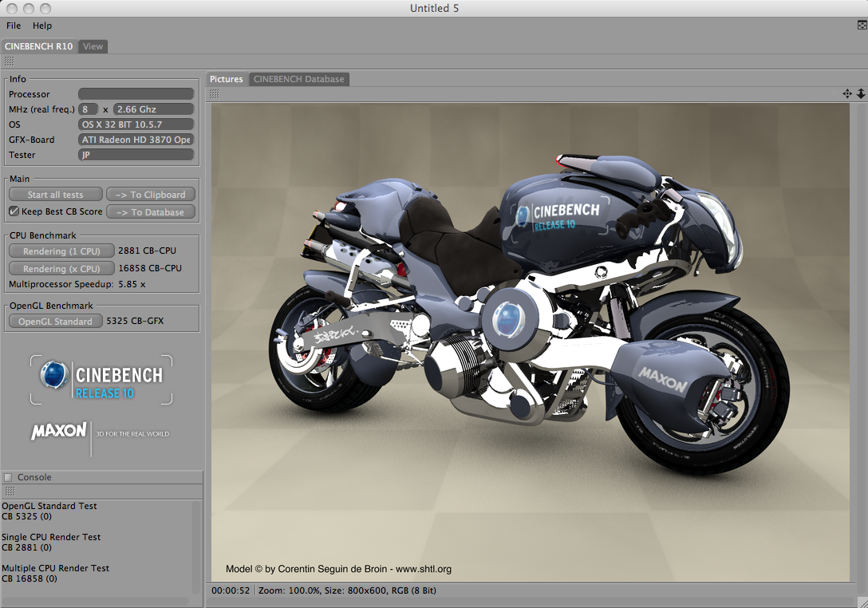Click the vertical zoom arrow icon in Pictures panel
The width and height of the screenshot is (868, 608).
coord(861,93)
